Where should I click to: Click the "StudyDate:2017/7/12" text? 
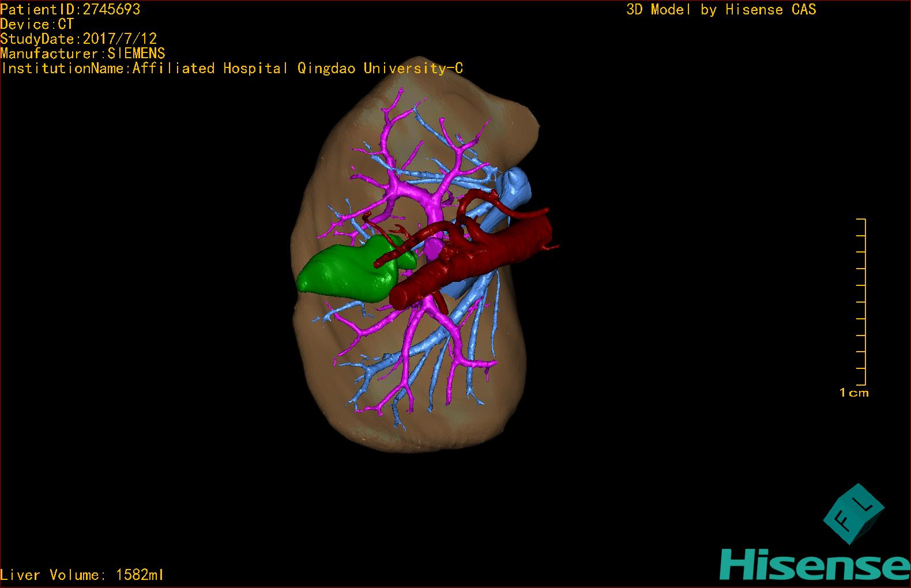[x=78, y=39]
